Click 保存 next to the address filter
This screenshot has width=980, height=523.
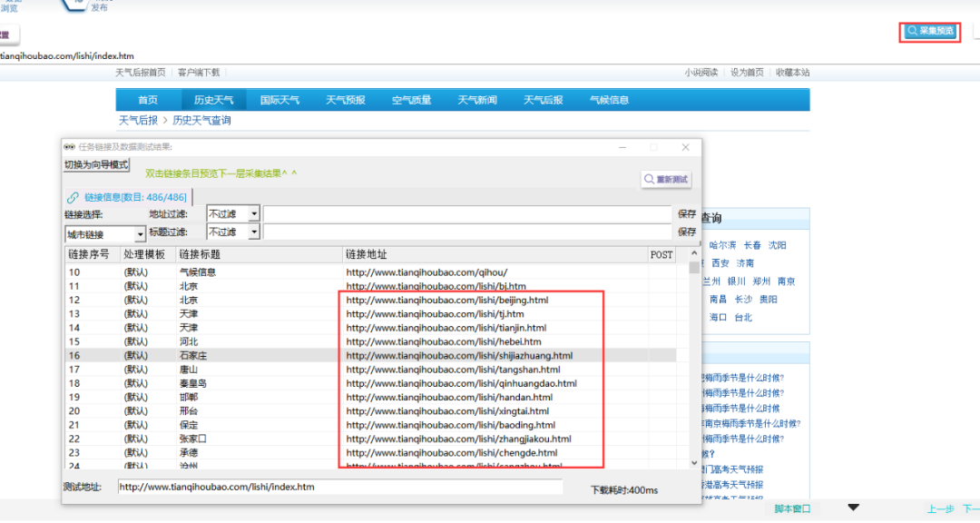tap(687, 214)
